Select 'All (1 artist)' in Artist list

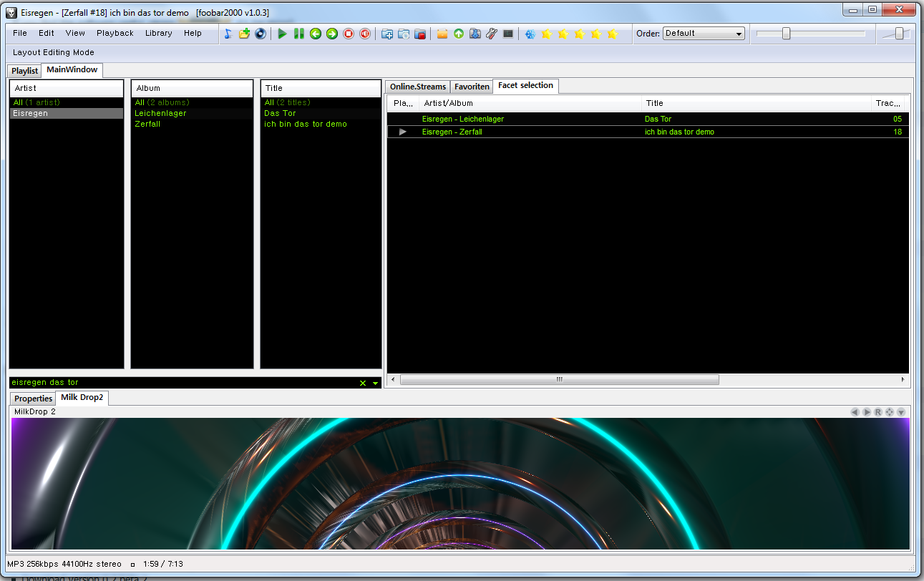[67, 102]
